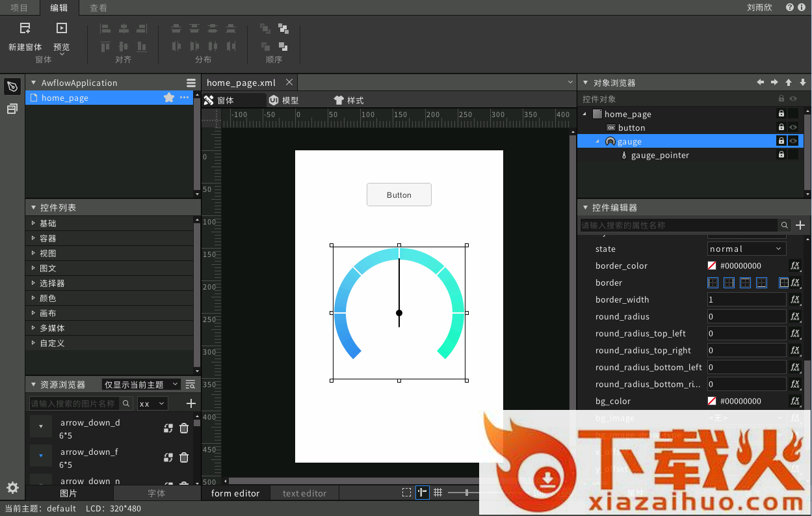Screen dimensions: 812x516
Task: Click the bg_color color swatch
Action: click(x=712, y=401)
